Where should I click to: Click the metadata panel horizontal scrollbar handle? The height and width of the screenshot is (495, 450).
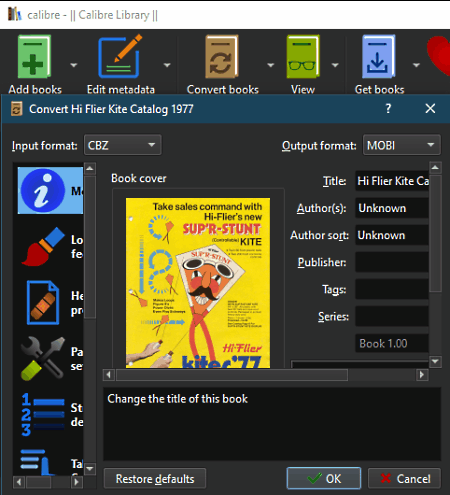click(232, 375)
